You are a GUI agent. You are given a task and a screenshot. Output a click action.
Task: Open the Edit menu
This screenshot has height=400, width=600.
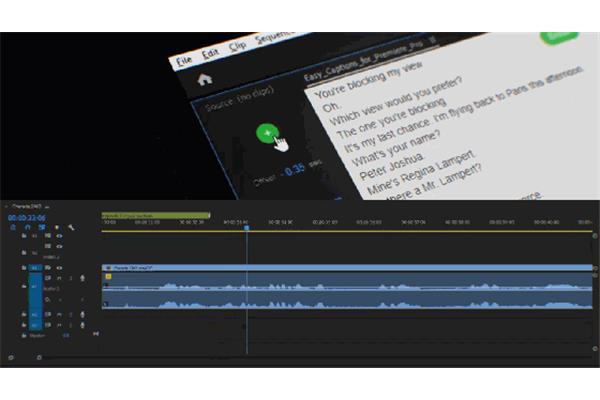210,54
